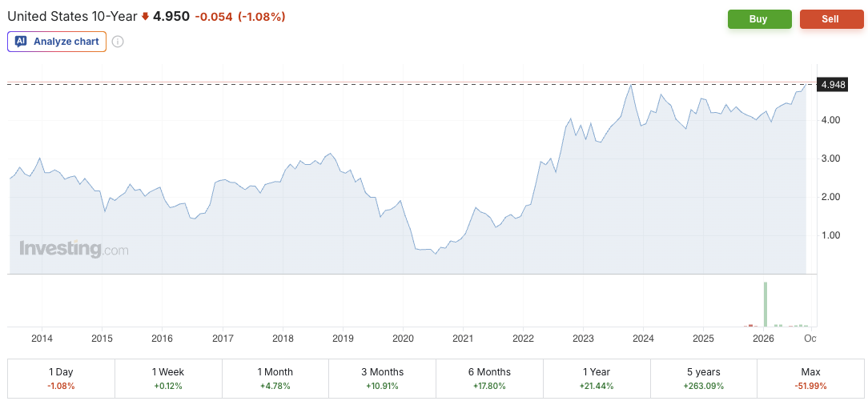Click the Sell button
The width and height of the screenshot is (868, 405).
(x=831, y=19)
